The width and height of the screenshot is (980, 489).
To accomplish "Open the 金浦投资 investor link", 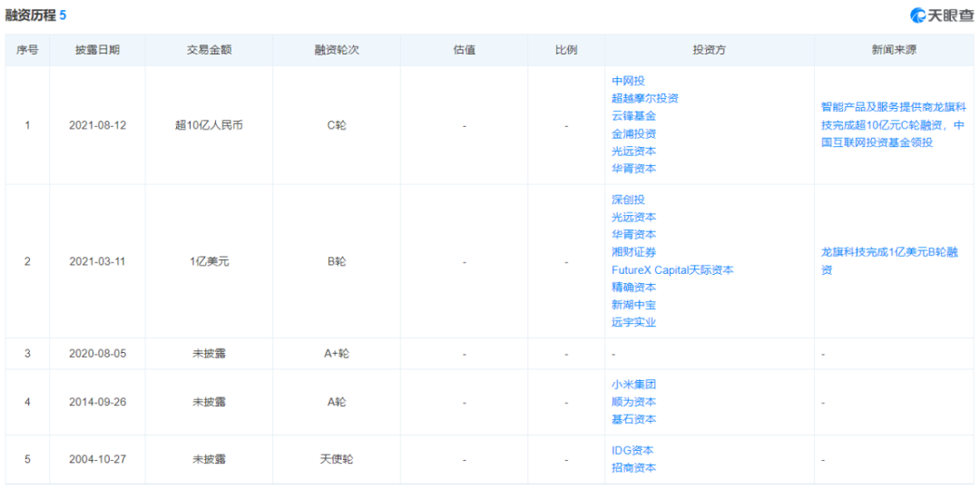I will (x=633, y=133).
